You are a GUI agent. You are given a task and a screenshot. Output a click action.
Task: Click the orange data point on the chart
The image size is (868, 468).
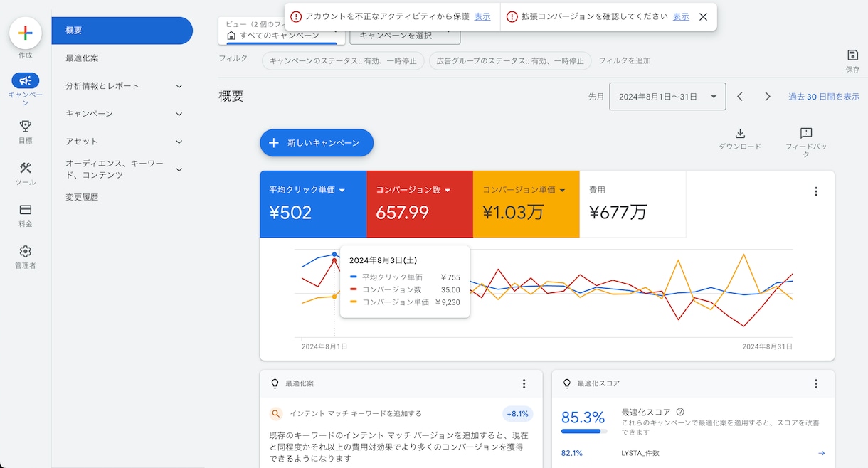click(x=334, y=297)
